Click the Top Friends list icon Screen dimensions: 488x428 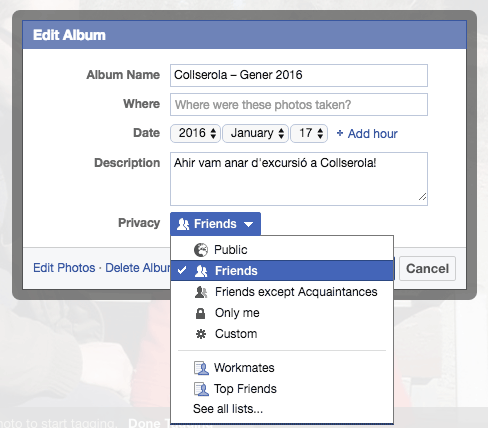(x=201, y=389)
